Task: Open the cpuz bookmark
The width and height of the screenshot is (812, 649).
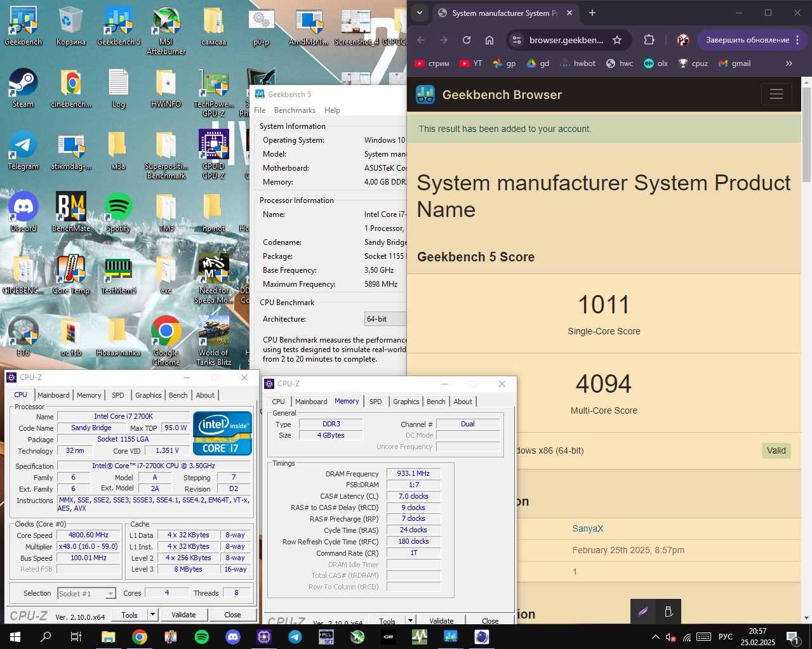Action: click(693, 63)
